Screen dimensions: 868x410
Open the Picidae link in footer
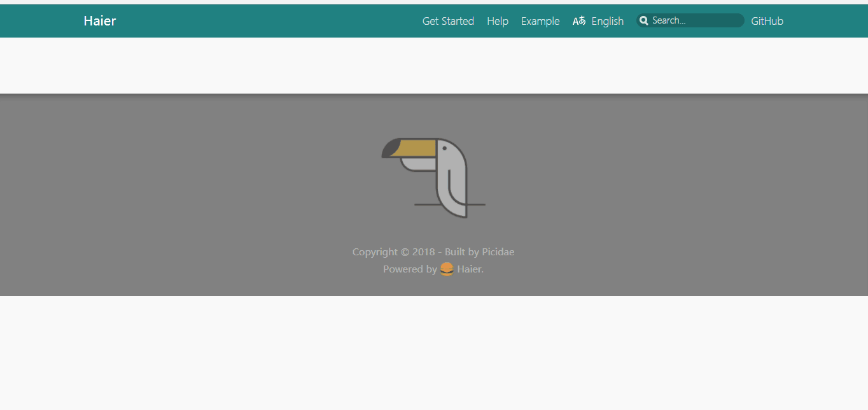click(x=498, y=251)
